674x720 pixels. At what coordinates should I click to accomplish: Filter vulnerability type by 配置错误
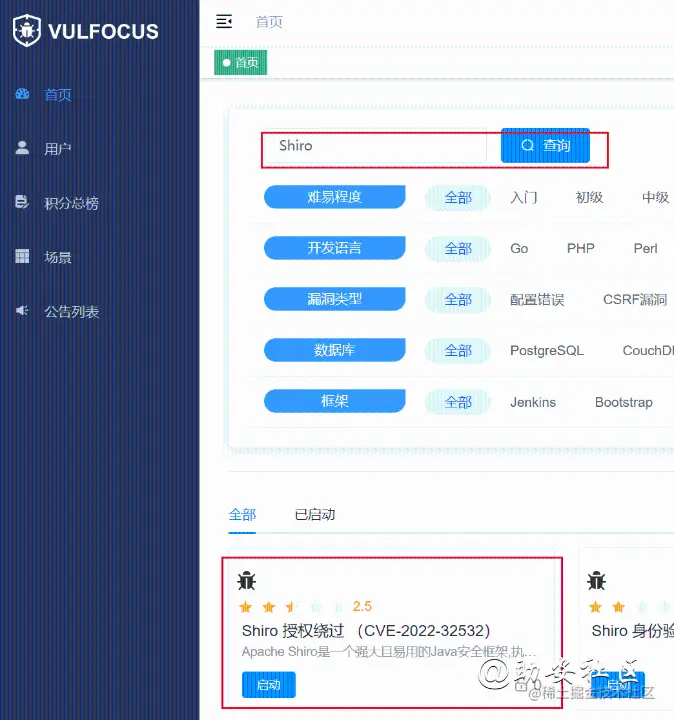(537, 300)
